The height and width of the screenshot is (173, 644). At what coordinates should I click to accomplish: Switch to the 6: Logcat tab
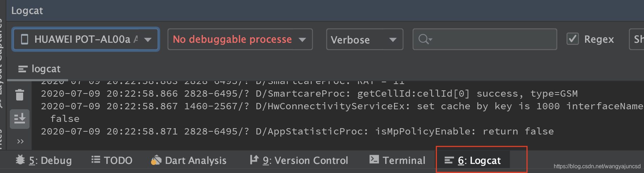coord(473,160)
